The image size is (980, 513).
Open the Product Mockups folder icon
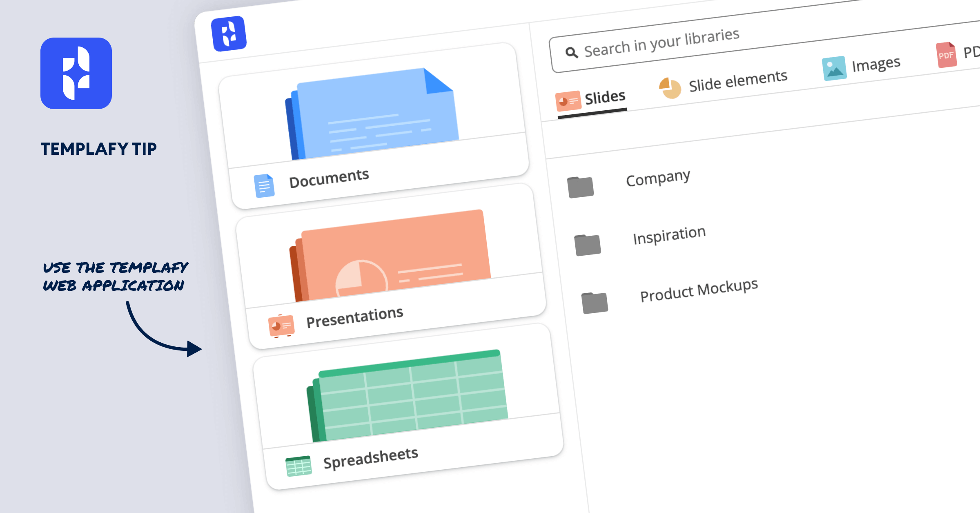595,303
